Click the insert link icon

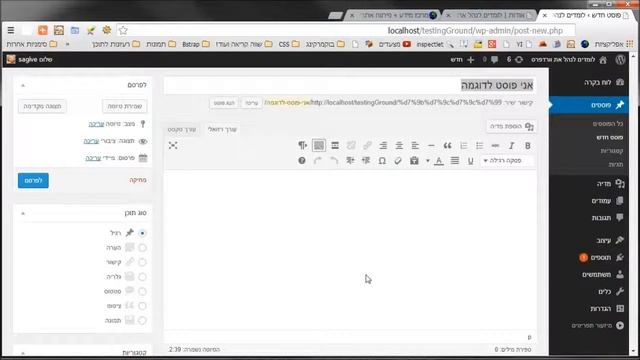tap(367, 146)
